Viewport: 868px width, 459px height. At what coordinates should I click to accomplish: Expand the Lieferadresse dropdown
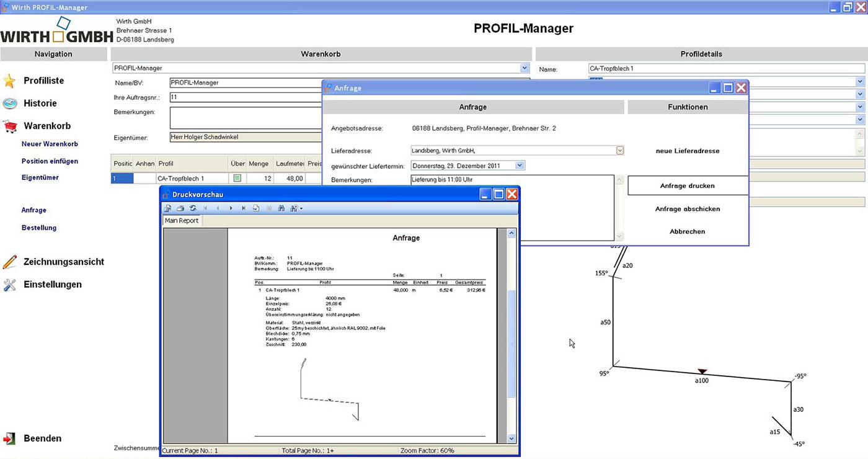pyautogui.click(x=619, y=150)
